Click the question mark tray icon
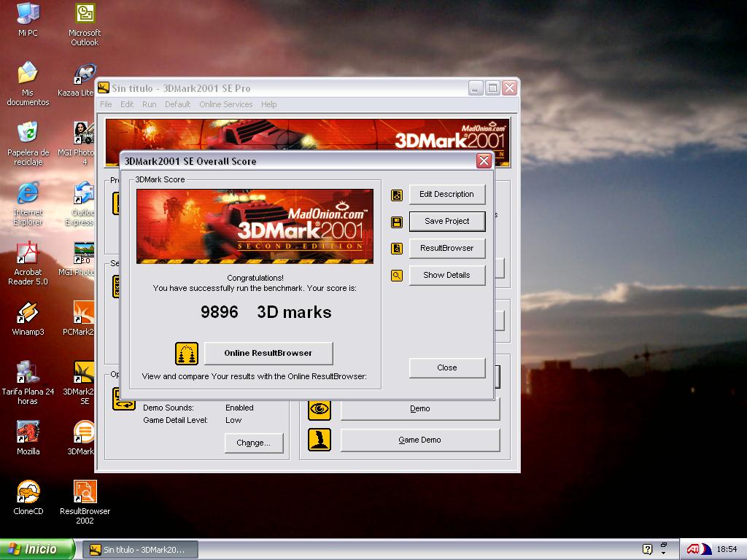Screen dimensions: 747x560 click(647, 549)
